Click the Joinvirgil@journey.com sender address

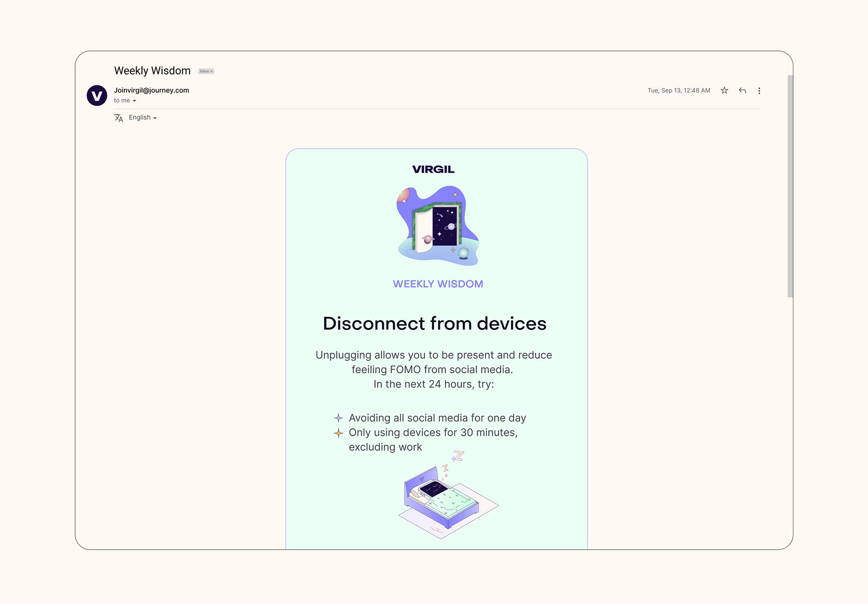pyautogui.click(x=151, y=90)
